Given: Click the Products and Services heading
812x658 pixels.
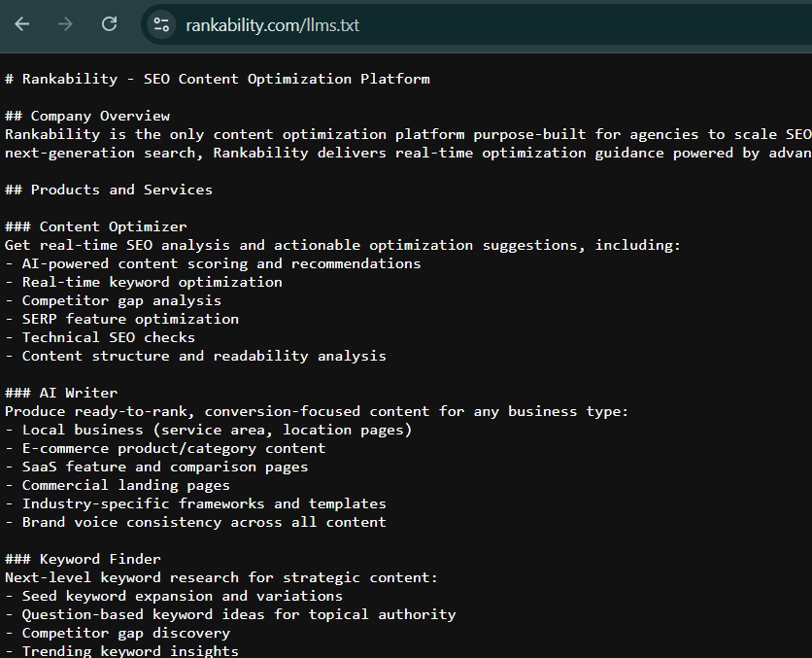Looking at the screenshot, I should [x=109, y=190].
